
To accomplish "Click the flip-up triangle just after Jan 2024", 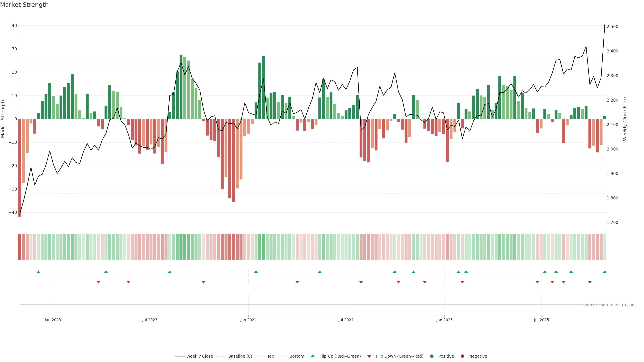I will click(x=256, y=272).
